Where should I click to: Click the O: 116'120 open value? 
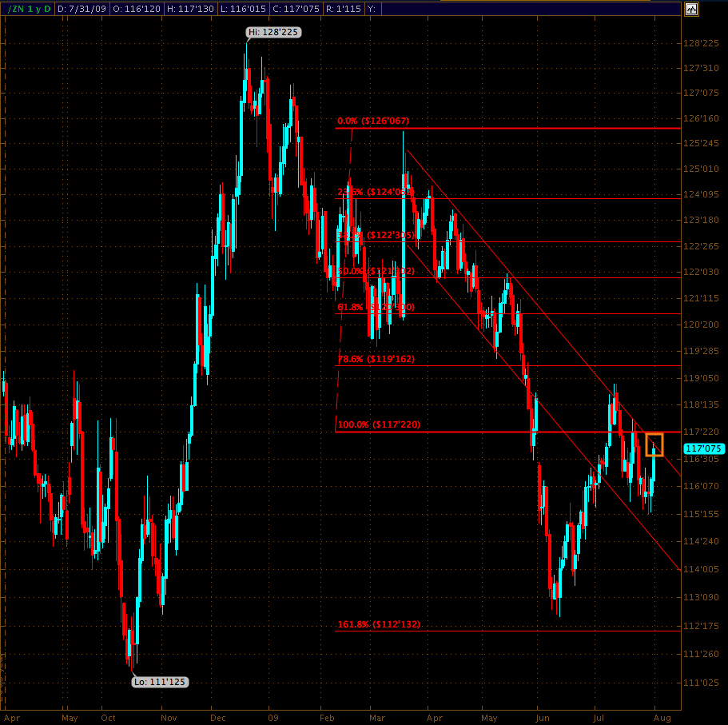coord(137,9)
